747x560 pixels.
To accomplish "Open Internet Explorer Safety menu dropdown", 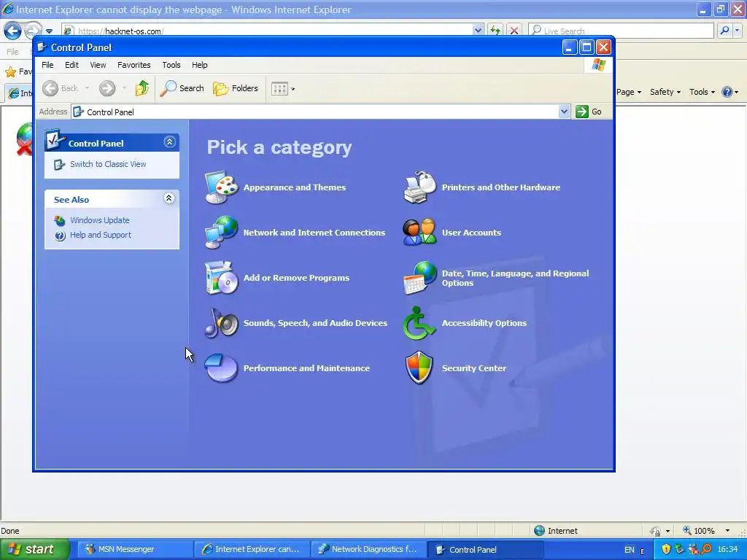I will [665, 92].
